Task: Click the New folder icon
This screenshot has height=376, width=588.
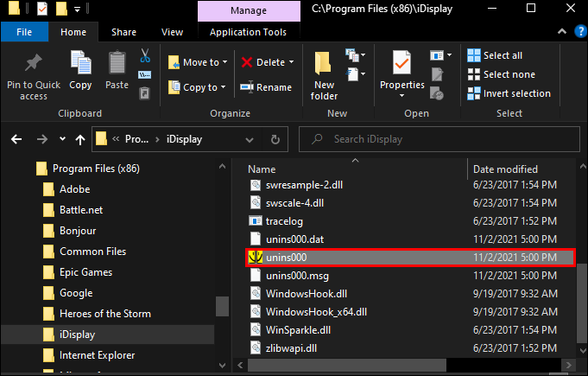Action: pos(323,62)
